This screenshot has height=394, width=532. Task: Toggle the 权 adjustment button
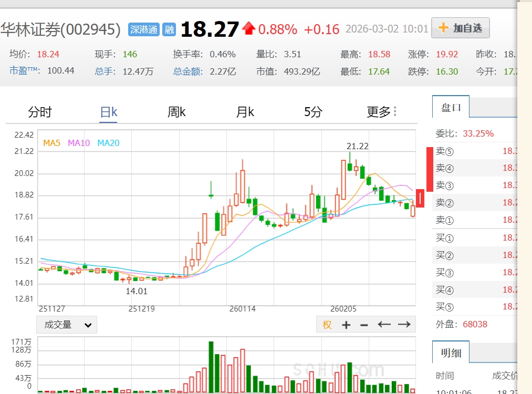point(327,325)
